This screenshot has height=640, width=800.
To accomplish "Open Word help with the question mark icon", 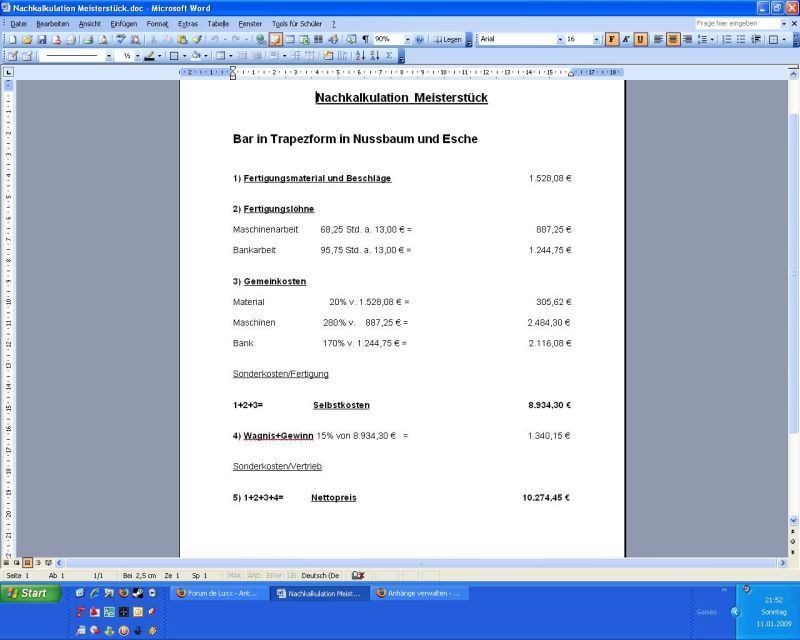I will 419,39.
